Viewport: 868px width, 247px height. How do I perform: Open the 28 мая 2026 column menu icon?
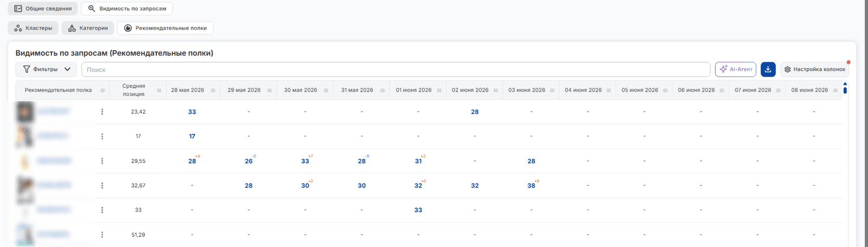214,90
